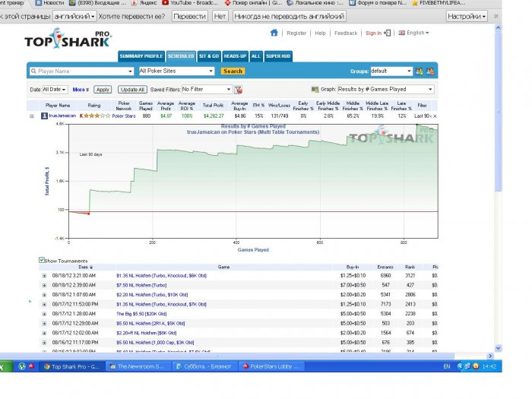532x399 pixels.
Task: Click the EN language indicator in the tray
Action: [447, 366]
